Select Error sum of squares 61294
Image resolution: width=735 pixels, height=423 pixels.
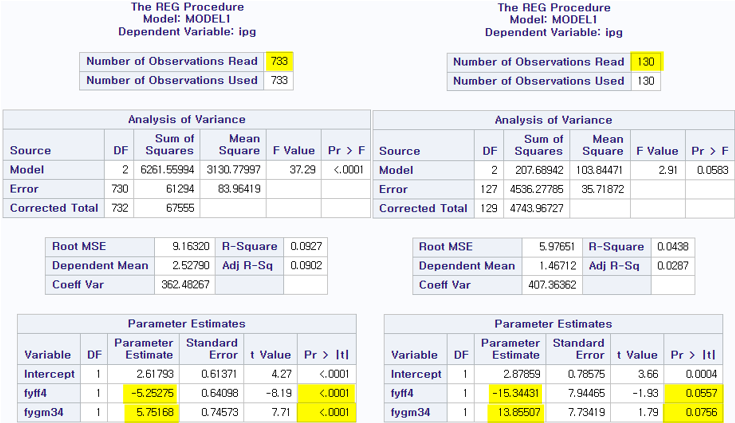tap(180, 189)
